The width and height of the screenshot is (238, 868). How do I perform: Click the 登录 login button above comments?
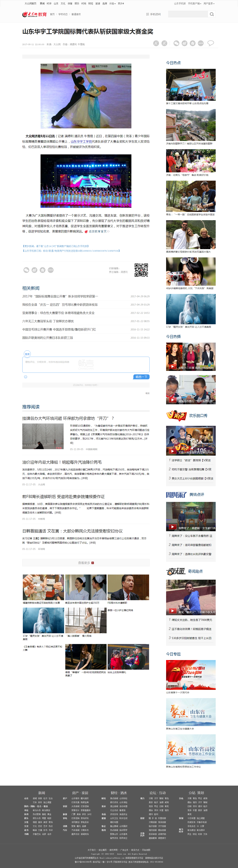[x=27, y=354]
